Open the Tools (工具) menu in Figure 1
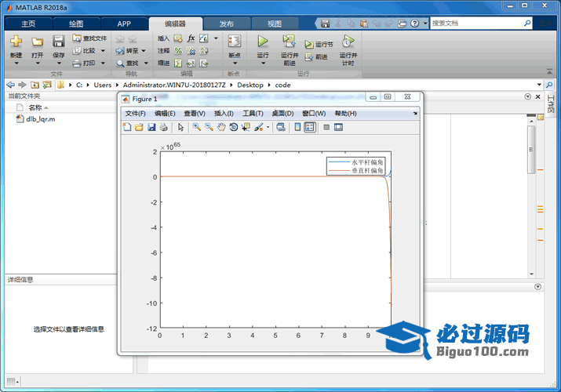 click(253, 113)
